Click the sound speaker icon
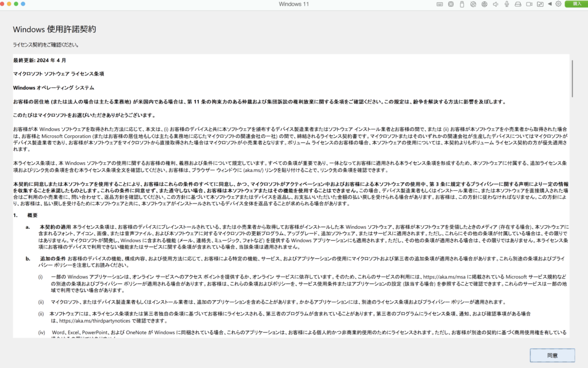Screen dimensions: 588x368 pos(494,4)
